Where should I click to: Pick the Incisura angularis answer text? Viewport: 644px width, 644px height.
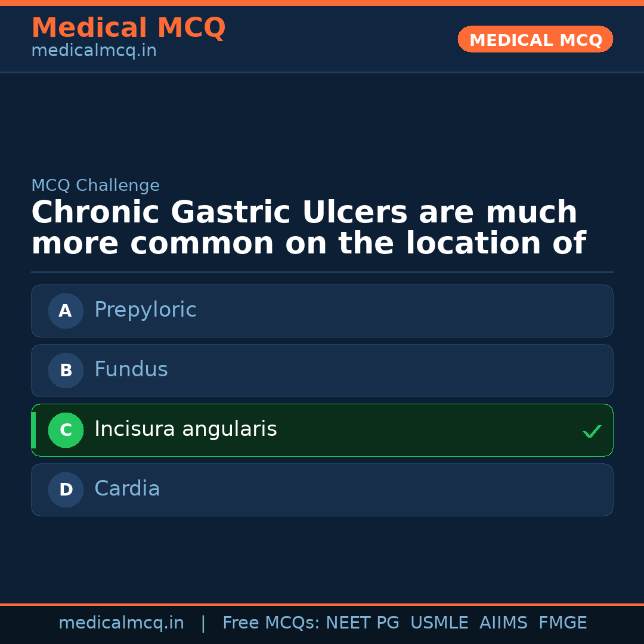click(185, 429)
